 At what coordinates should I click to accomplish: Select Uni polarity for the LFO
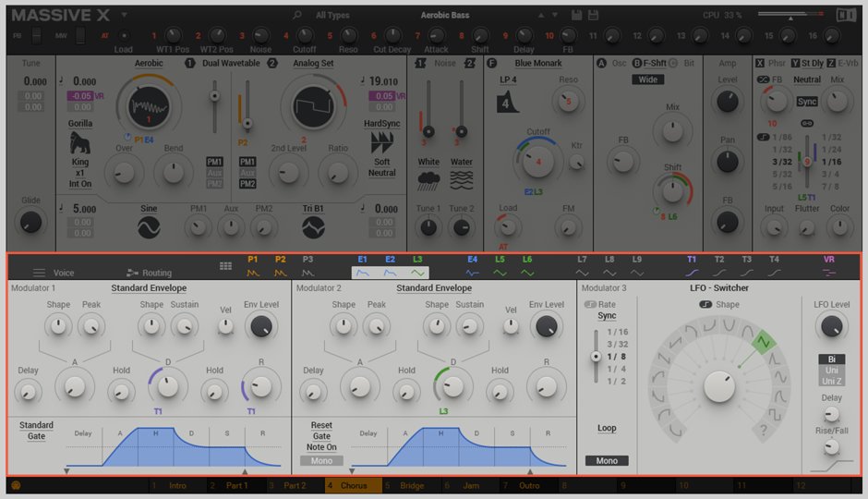[x=832, y=370]
